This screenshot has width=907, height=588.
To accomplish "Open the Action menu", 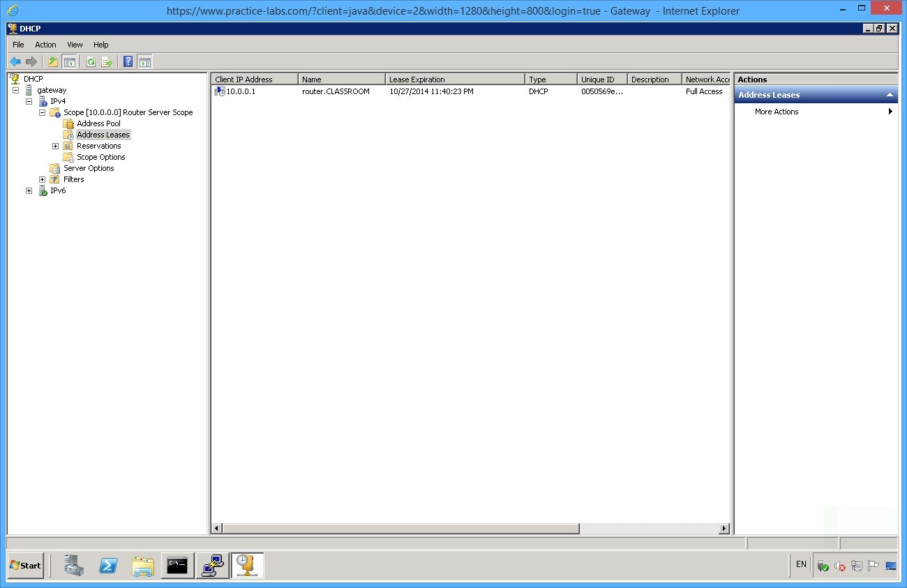I will pos(45,45).
